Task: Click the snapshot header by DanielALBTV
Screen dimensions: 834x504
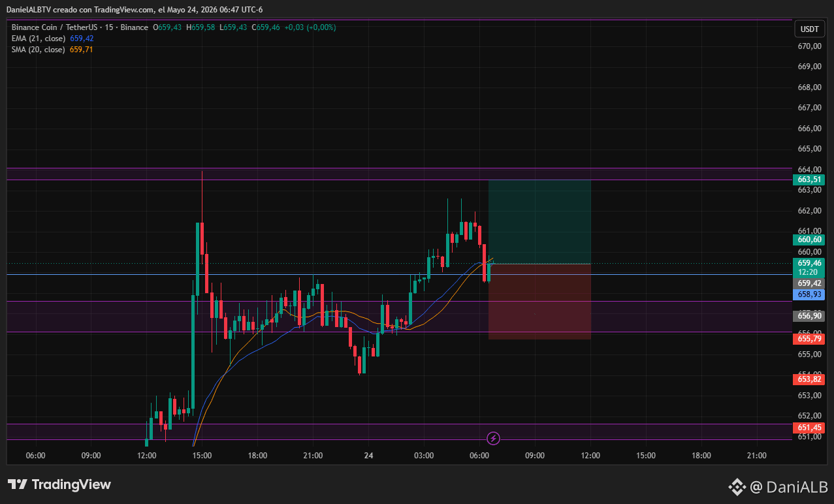Action: pos(135,10)
